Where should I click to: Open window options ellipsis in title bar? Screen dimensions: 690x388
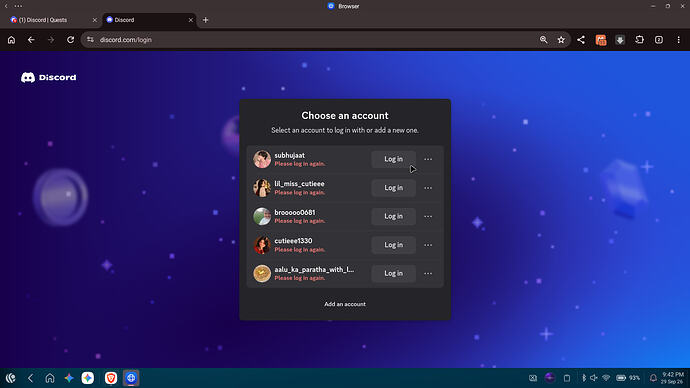tap(18, 6)
